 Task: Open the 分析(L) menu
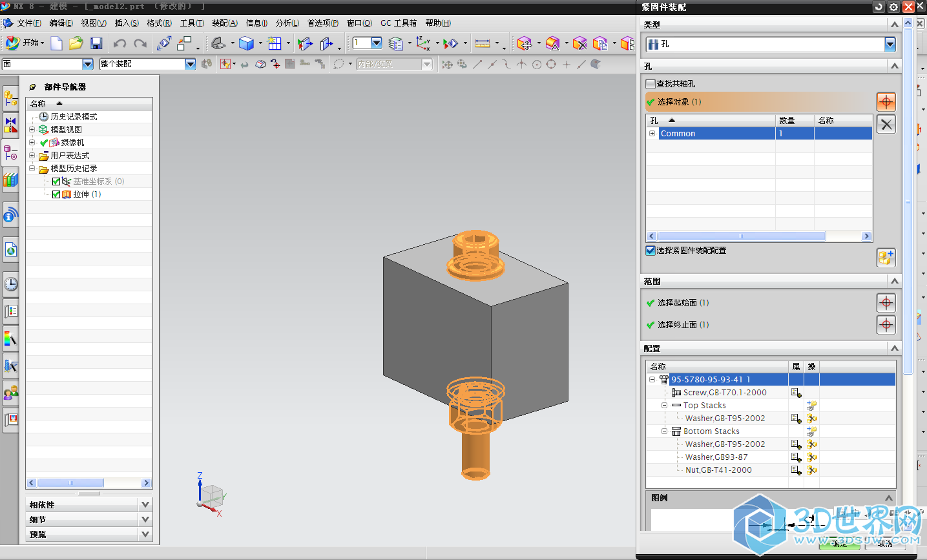pyautogui.click(x=287, y=23)
